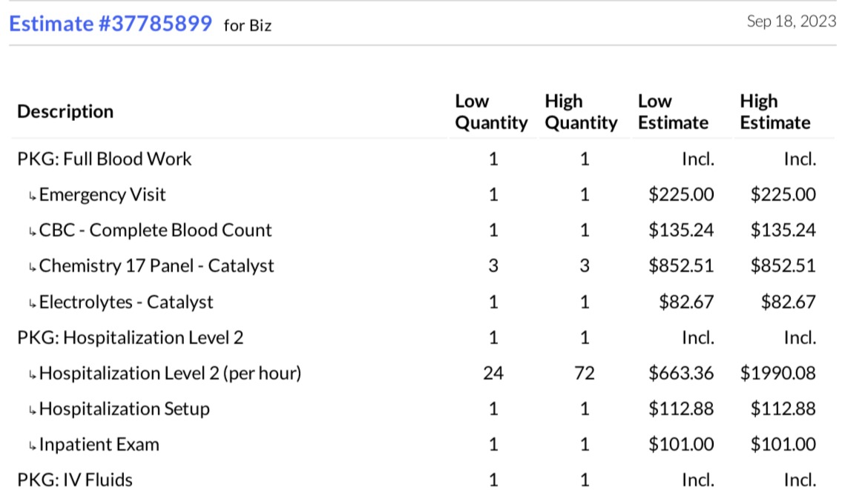Click the High Quantity column header
868x490 pixels.
tap(580, 112)
